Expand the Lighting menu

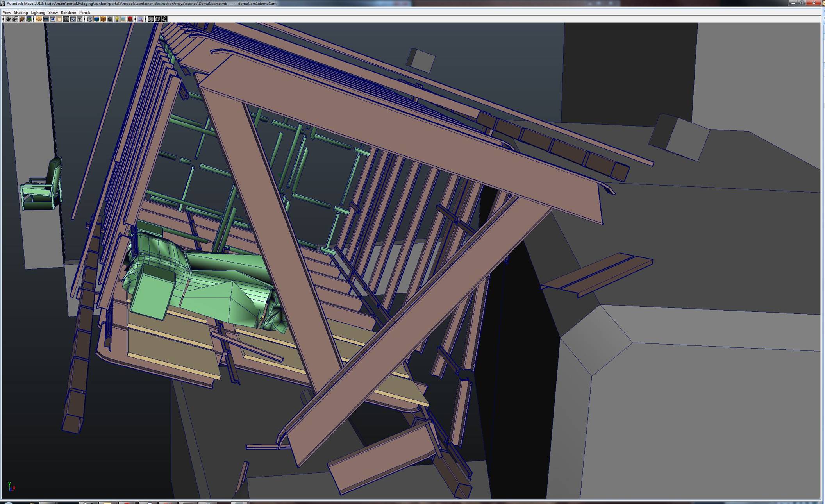point(38,13)
